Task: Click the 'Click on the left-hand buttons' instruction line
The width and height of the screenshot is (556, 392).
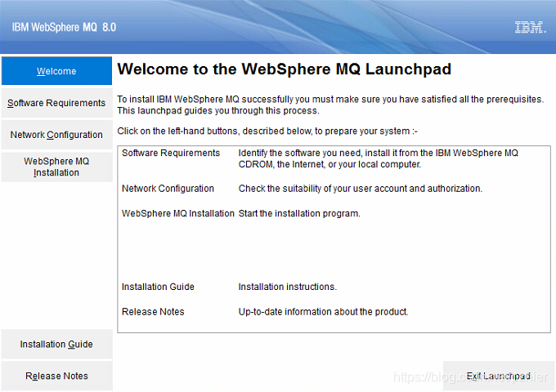Action: tap(267, 131)
